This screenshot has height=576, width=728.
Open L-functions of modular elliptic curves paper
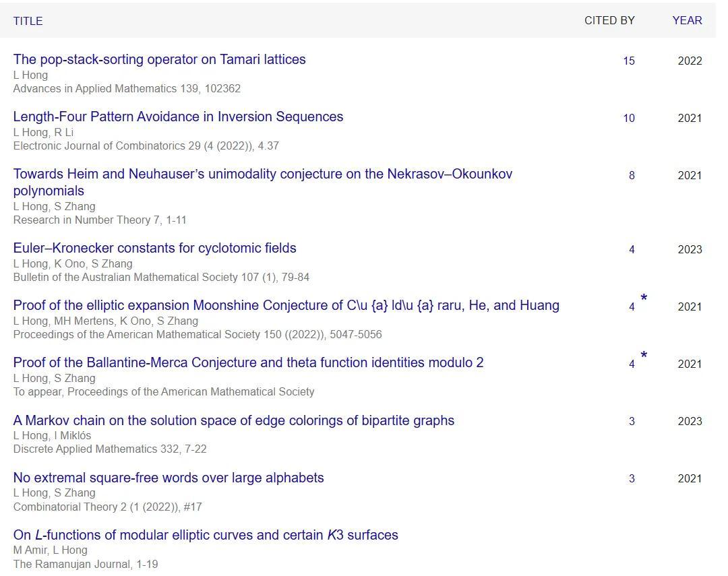tap(206, 535)
